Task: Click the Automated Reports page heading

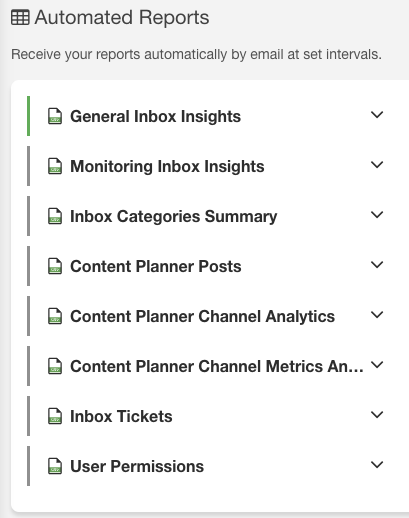Action: 122,18
